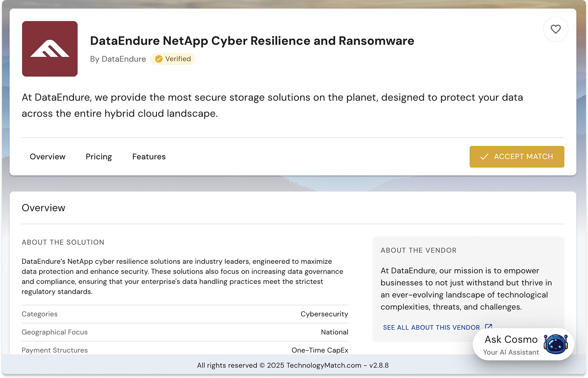
Task: Click the ABOUT THE VENDOR heading
Action: click(418, 250)
